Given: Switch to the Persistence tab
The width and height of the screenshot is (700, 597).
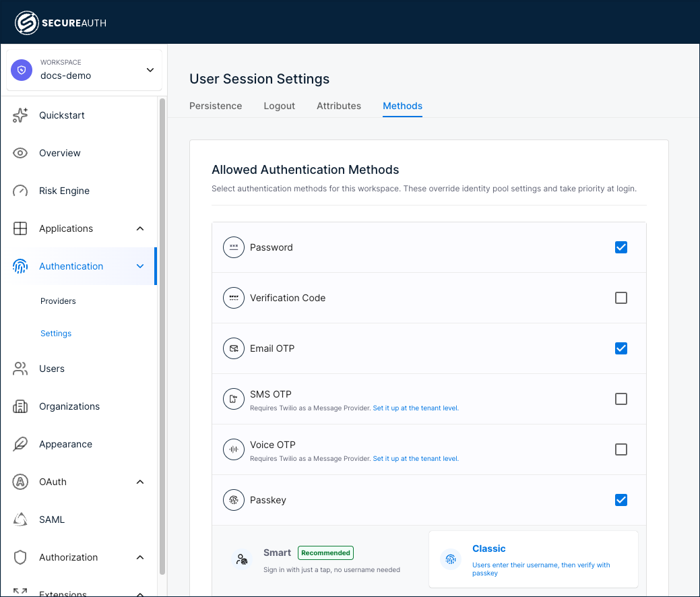Looking at the screenshot, I should point(216,106).
